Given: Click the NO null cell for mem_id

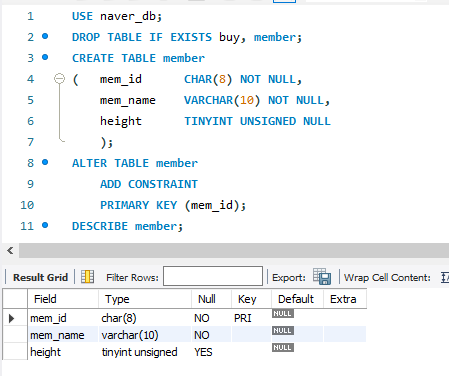Looking at the screenshot, I should pyautogui.click(x=211, y=318).
